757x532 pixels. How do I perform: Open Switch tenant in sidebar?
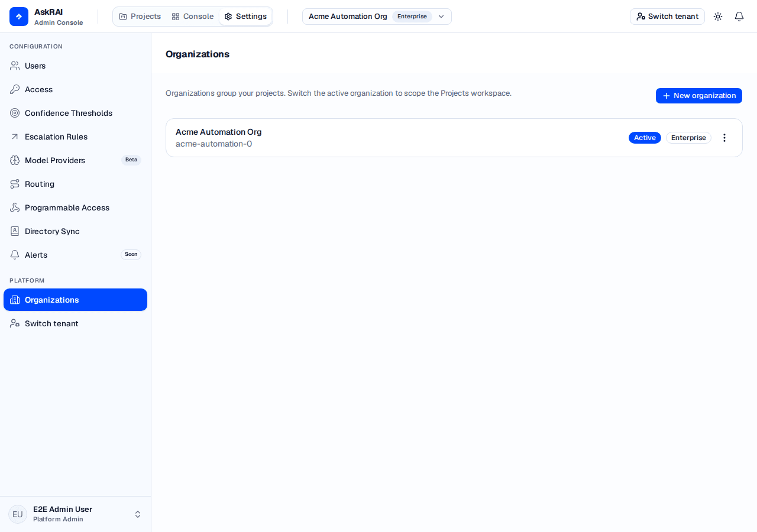click(x=75, y=323)
